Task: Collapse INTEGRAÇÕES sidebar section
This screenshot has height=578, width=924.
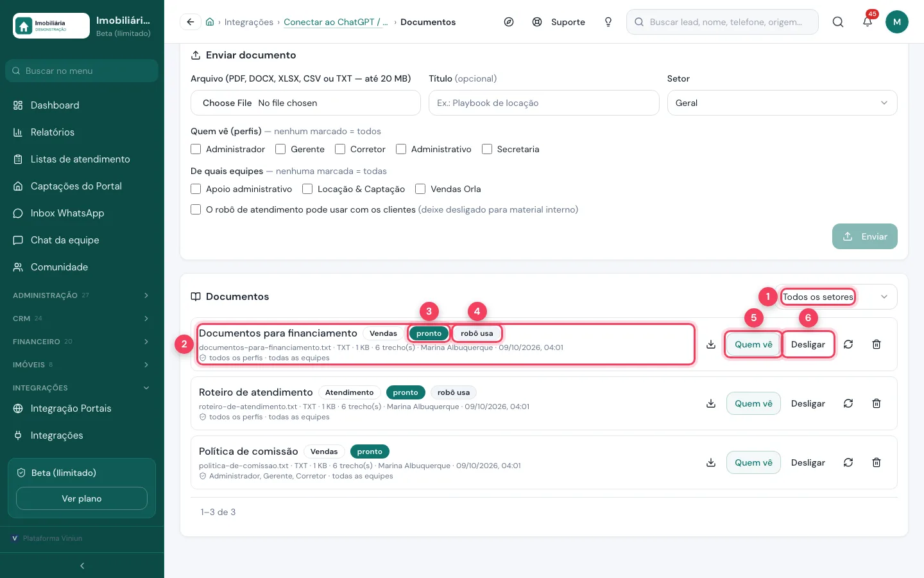Action: [82, 388]
